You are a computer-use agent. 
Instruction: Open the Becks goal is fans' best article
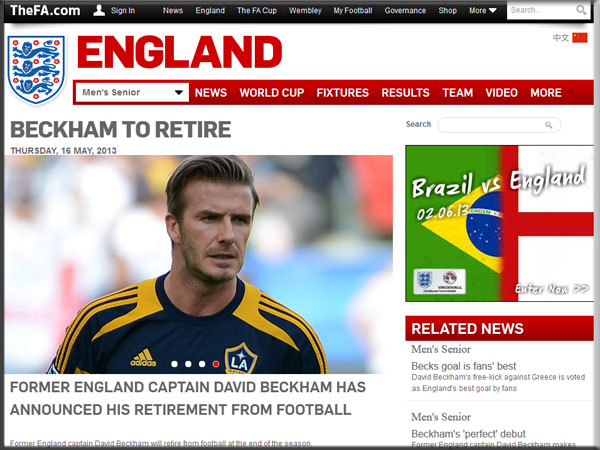[x=463, y=366]
